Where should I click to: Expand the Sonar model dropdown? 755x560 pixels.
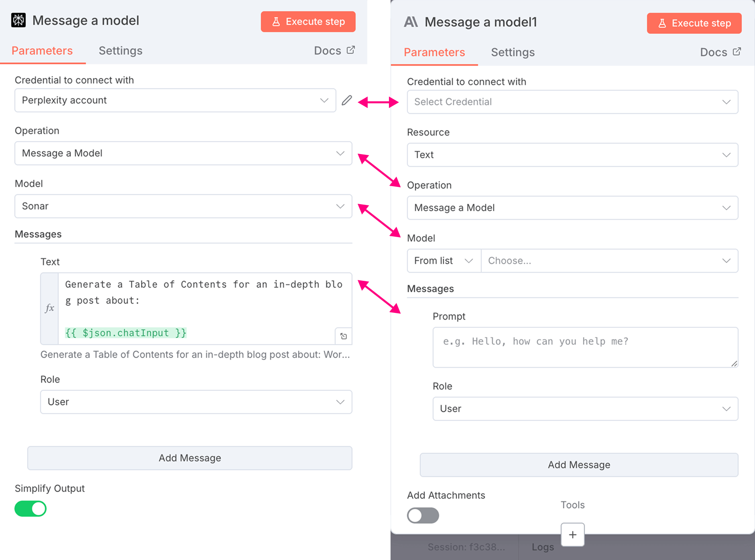tap(183, 206)
